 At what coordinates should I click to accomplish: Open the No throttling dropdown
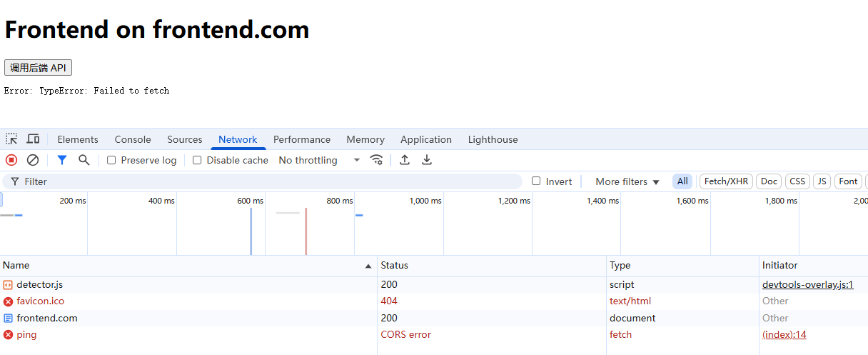coord(319,160)
